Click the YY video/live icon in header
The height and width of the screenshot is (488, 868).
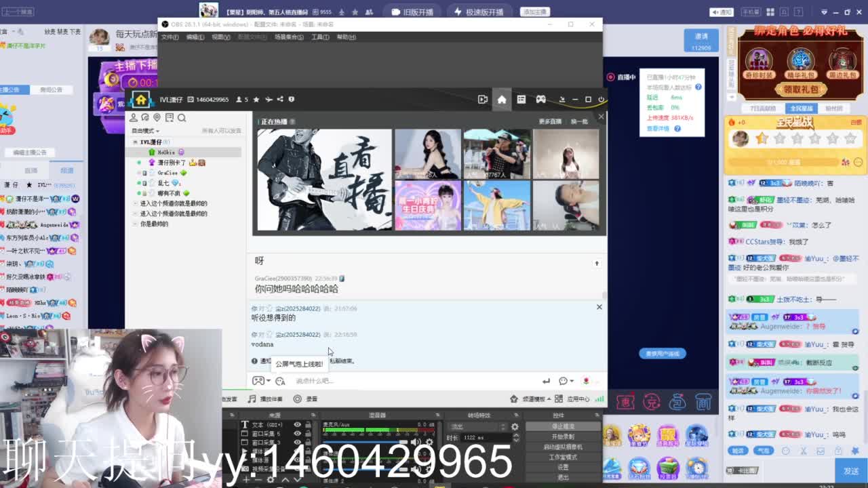pyautogui.click(x=483, y=100)
